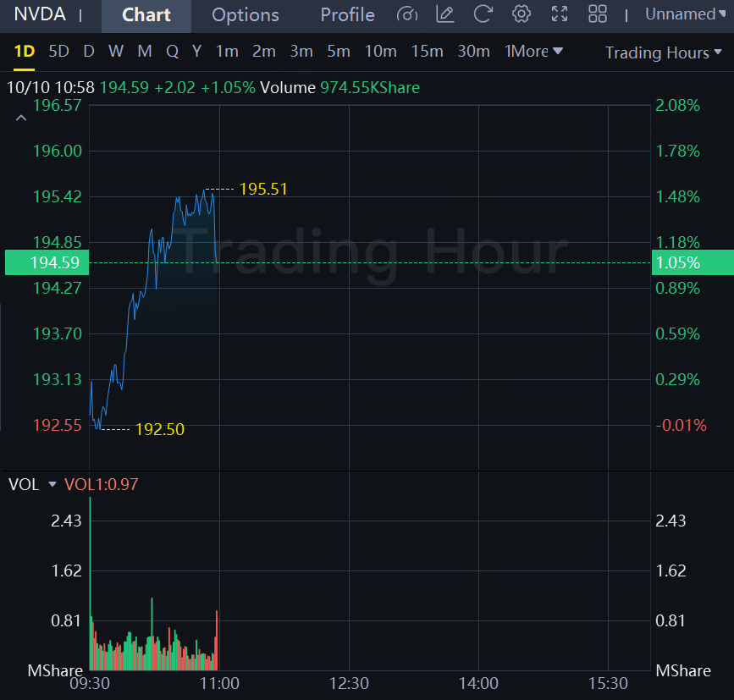Open the VOL indicator dropdown arrow
Viewport: 734px width, 700px height.
pyautogui.click(x=52, y=484)
